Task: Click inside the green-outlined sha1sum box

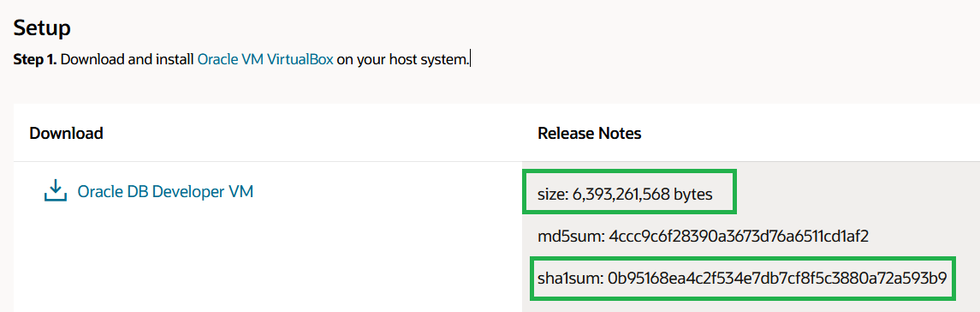Action: click(743, 278)
